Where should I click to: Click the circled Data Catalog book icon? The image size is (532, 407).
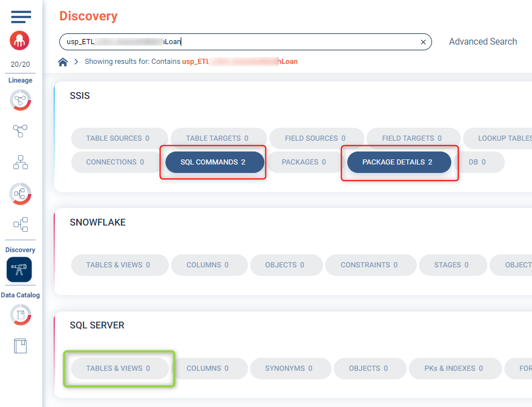[20, 315]
